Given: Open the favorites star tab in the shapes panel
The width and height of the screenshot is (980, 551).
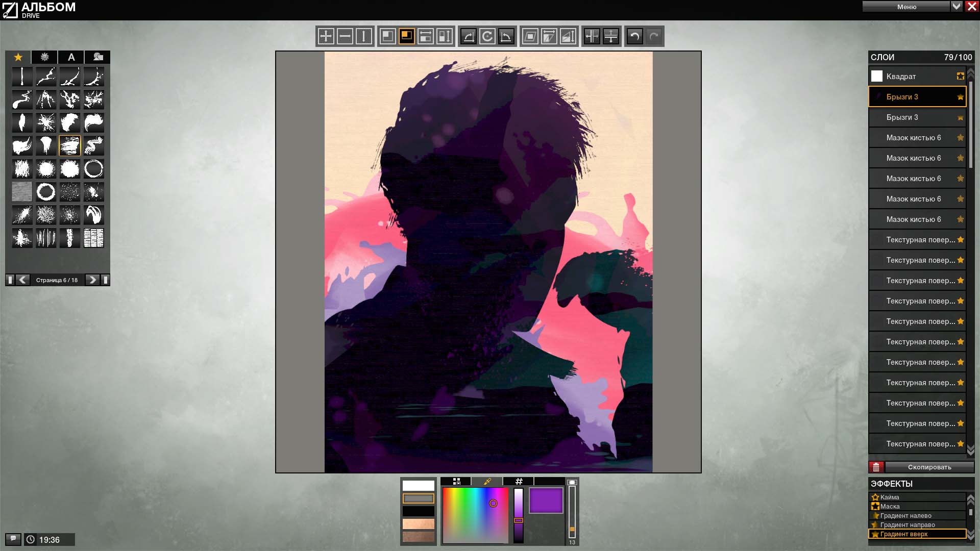Looking at the screenshot, I should pos(18,57).
